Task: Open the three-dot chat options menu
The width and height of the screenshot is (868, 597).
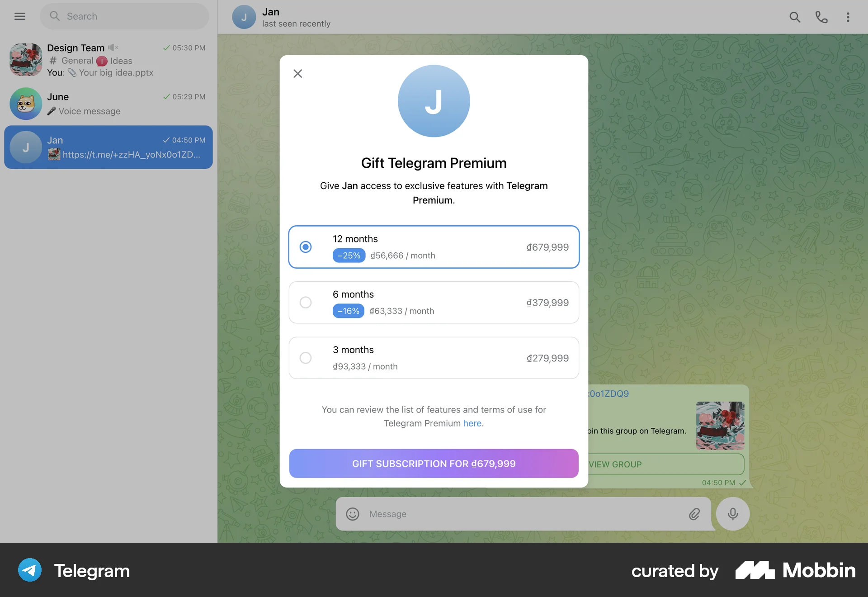Action: pyautogui.click(x=848, y=17)
